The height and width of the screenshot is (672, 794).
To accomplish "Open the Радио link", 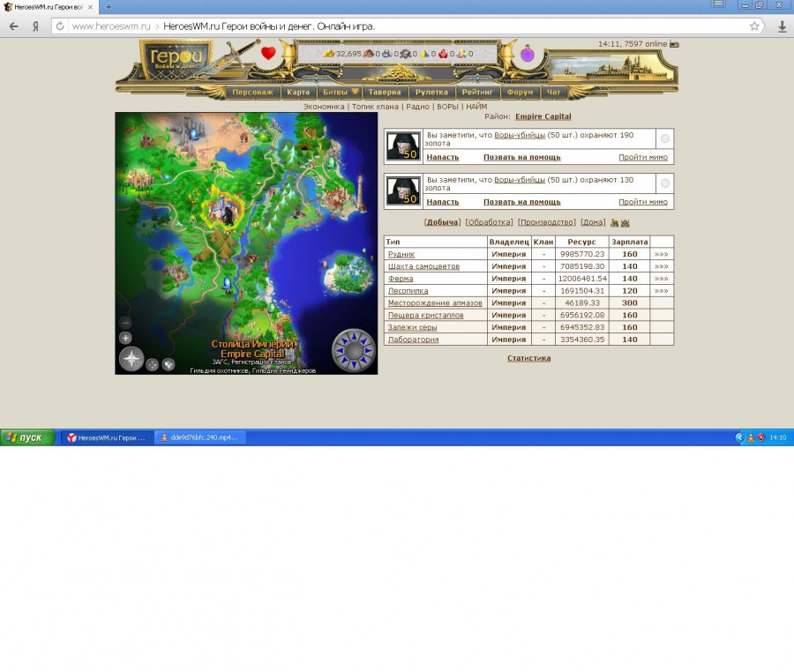I will 418,107.
